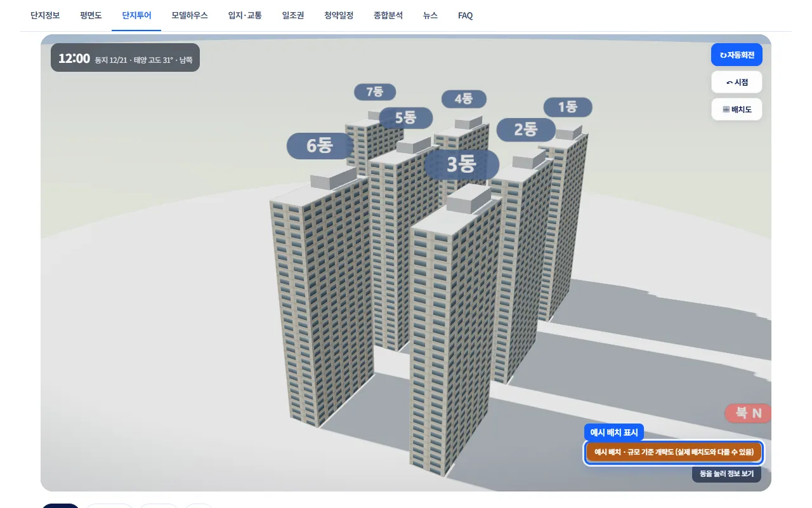Image resolution: width=812 pixels, height=508 pixels.
Task: Click the 12:00 sun time info panel
Action: point(125,58)
